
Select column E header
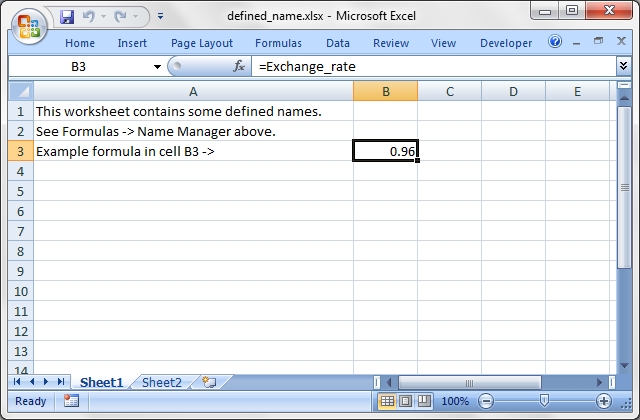coord(578,91)
